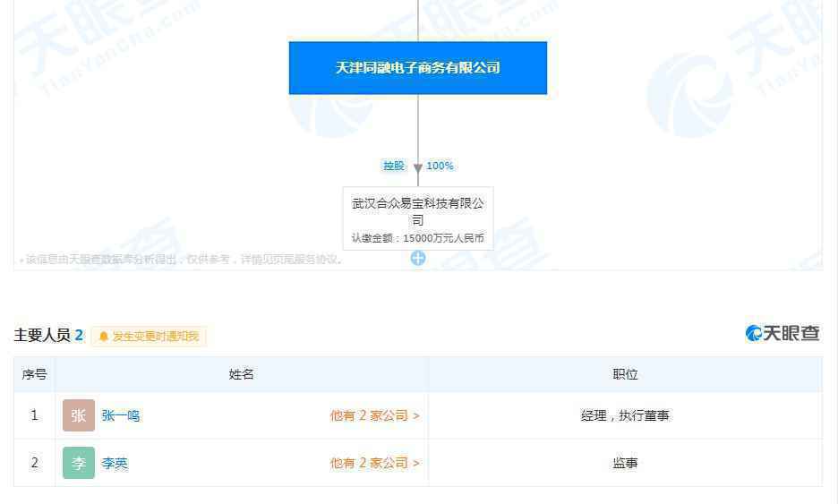Image resolution: width=838 pixels, height=504 pixels.
Task: Open the 武汉合众易宝科技有限公司 subsidiary node
Action: pyautogui.click(x=418, y=218)
